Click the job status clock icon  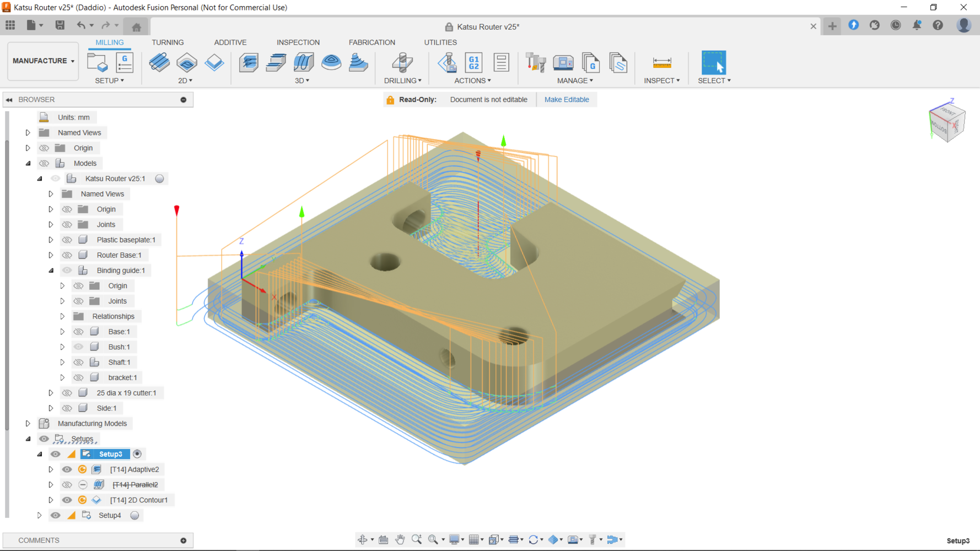[x=896, y=25]
